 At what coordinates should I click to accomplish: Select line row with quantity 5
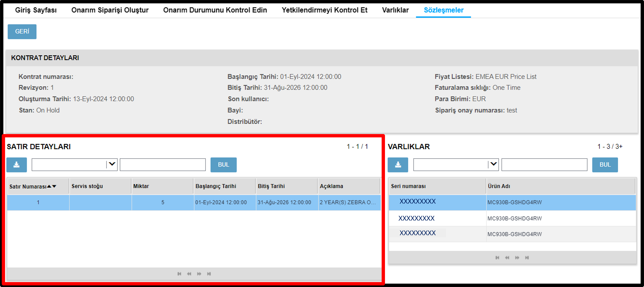194,203
